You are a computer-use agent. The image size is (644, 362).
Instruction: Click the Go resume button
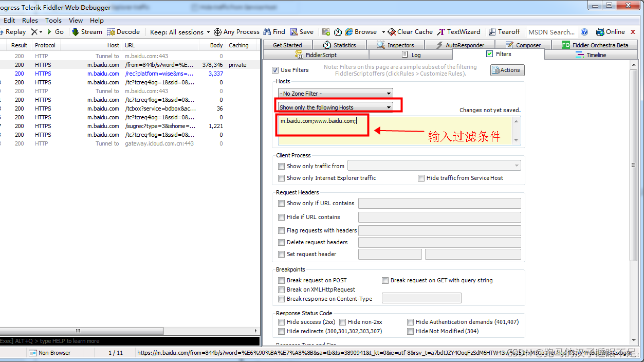pyautogui.click(x=56, y=32)
